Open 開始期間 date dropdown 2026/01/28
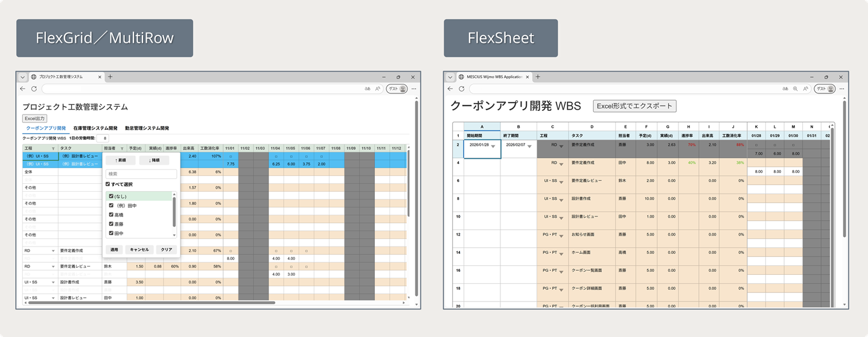 click(493, 146)
